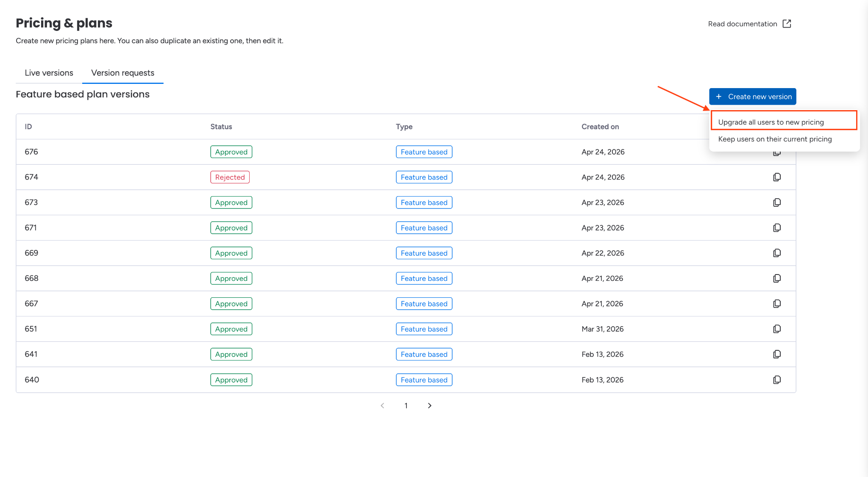This screenshot has height=477, width=868.
Task: Click the external link icon beside Read documentation
Action: click(787, 24)
